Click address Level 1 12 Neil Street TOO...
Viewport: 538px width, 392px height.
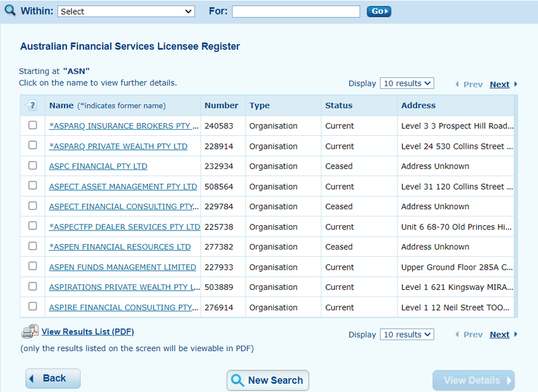click(x=455, y=307)
